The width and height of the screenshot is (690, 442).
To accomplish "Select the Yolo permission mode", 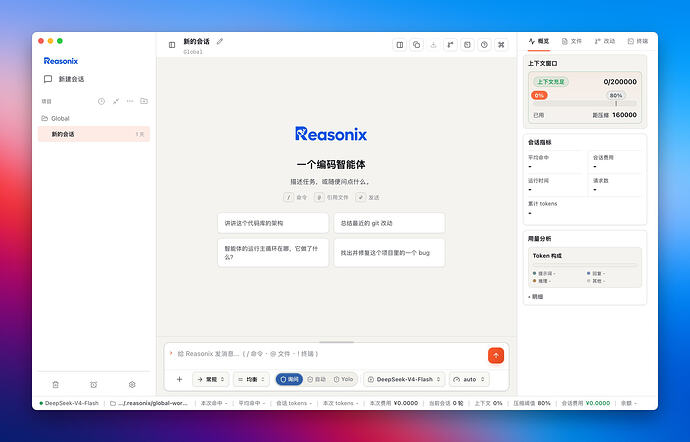I will click(343, 379).
